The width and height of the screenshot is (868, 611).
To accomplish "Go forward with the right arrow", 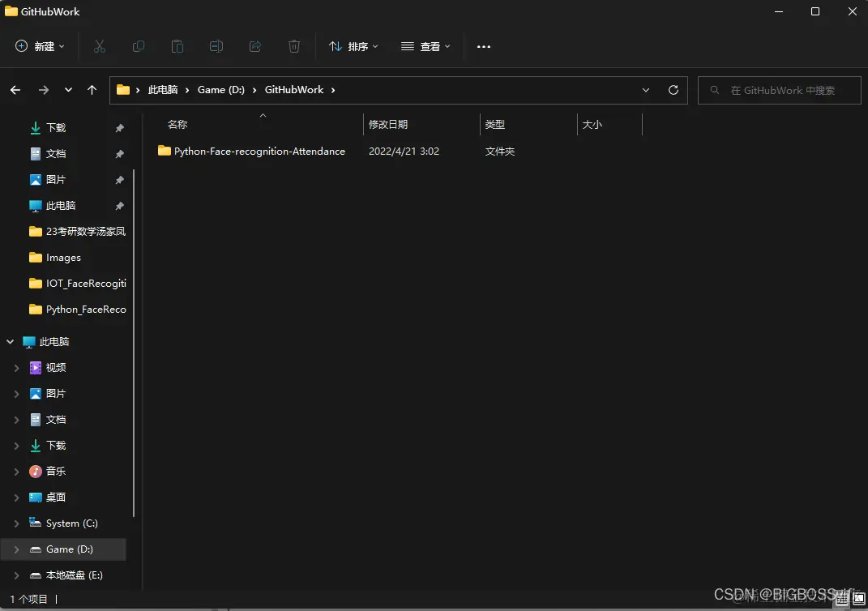I will pos(43,90).
